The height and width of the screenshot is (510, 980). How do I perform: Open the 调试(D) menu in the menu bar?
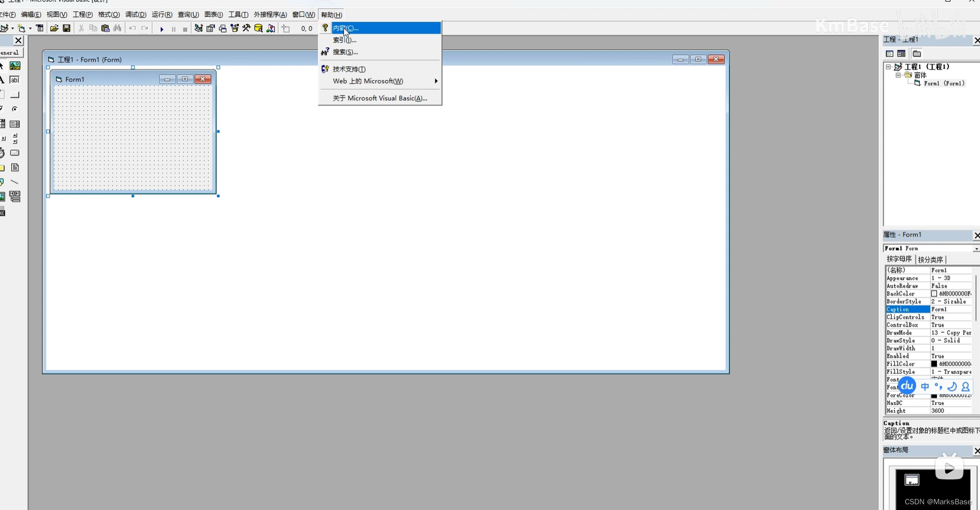pyautogui.click(x=136, y=14)
